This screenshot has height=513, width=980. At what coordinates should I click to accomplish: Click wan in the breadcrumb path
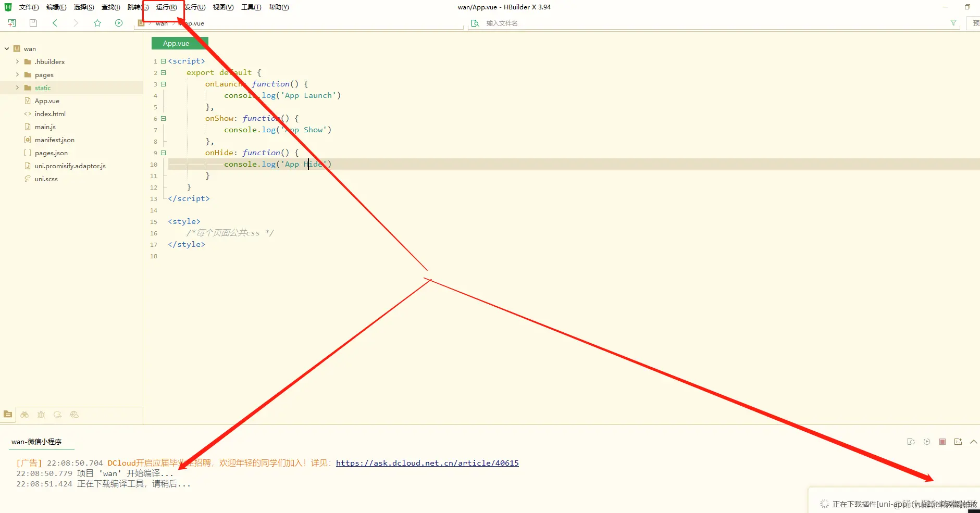point(162,23)
